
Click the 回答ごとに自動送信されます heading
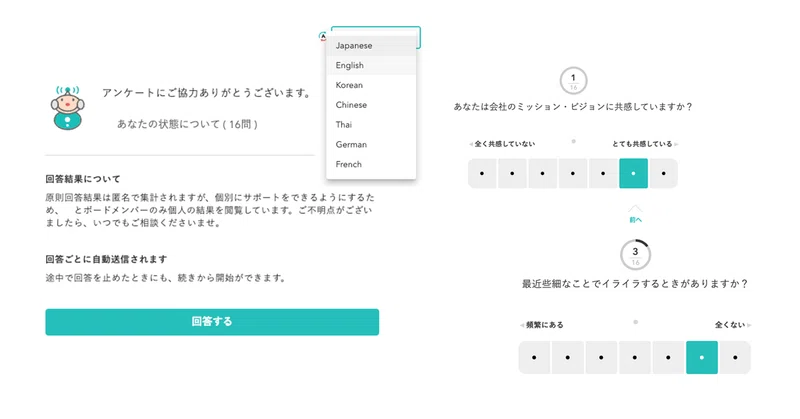(106, 259)
